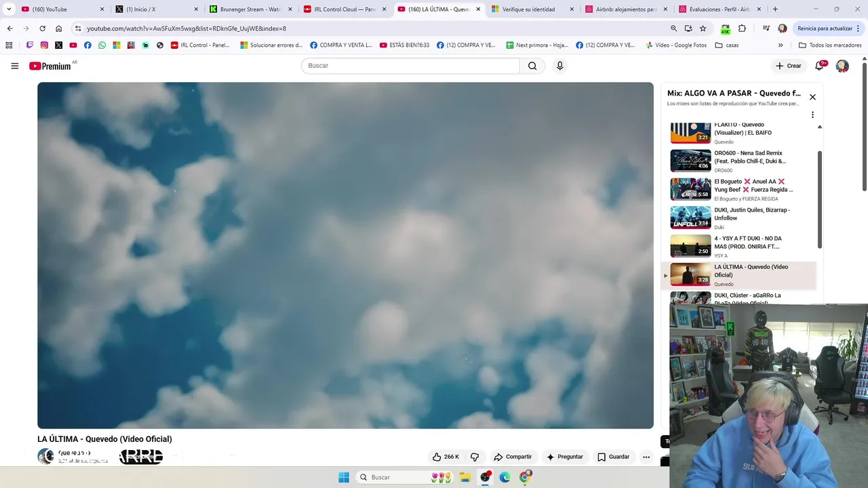
Task: Open YouTube notifications bell
Action: coord(820,66)
